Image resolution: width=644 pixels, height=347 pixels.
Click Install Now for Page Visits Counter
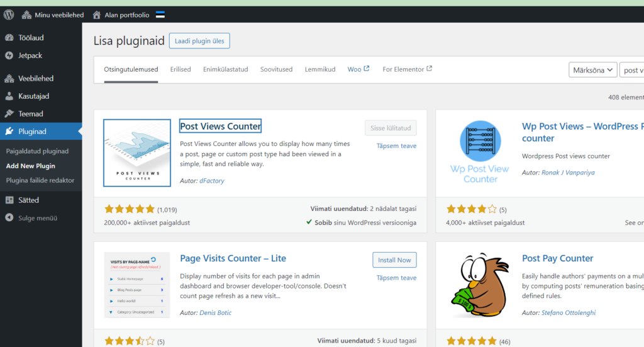[x=394, y=260]
